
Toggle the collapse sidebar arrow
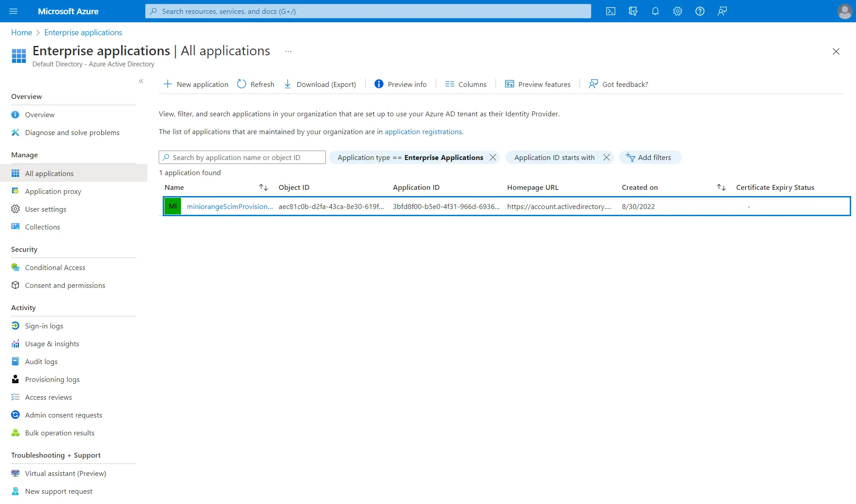pyautogui.click(x=141, y=81)
